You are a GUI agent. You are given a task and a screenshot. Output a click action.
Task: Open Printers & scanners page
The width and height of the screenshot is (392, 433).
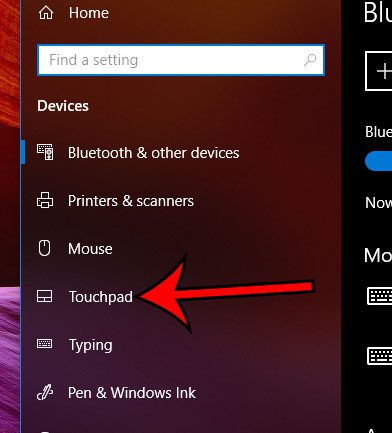131,201
